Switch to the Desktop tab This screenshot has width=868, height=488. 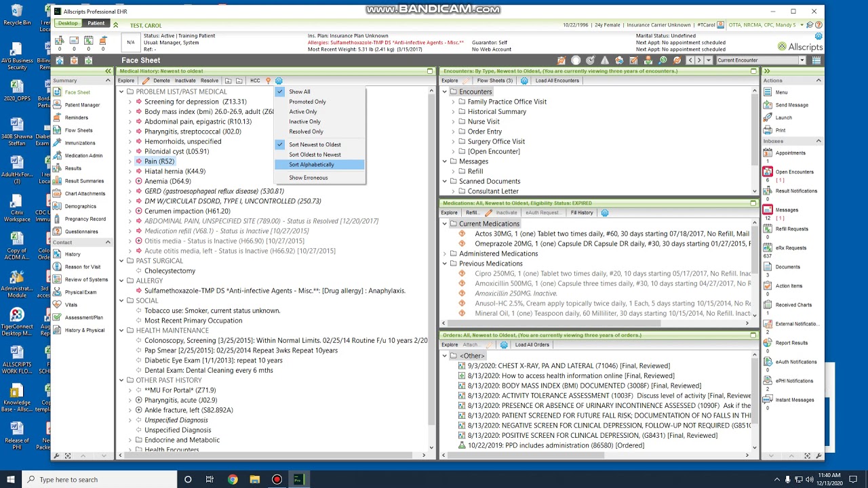click(68, 24)
